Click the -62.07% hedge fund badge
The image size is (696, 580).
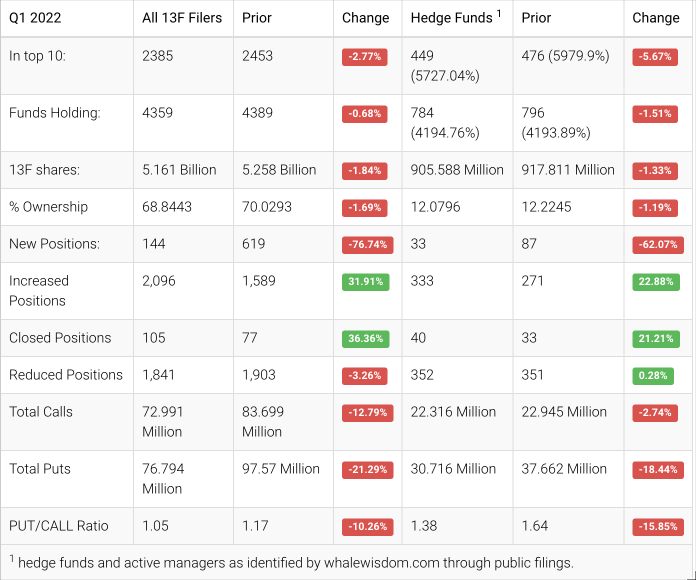656,245
